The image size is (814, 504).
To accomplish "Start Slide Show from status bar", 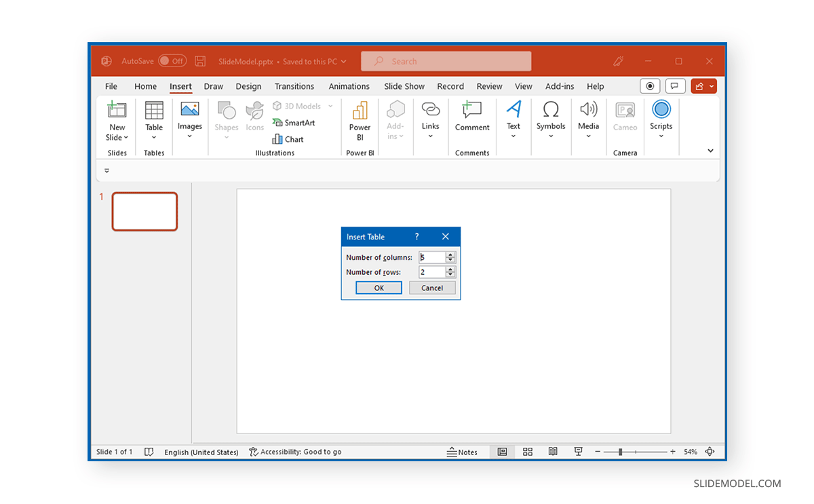I will tap(579, 452).
